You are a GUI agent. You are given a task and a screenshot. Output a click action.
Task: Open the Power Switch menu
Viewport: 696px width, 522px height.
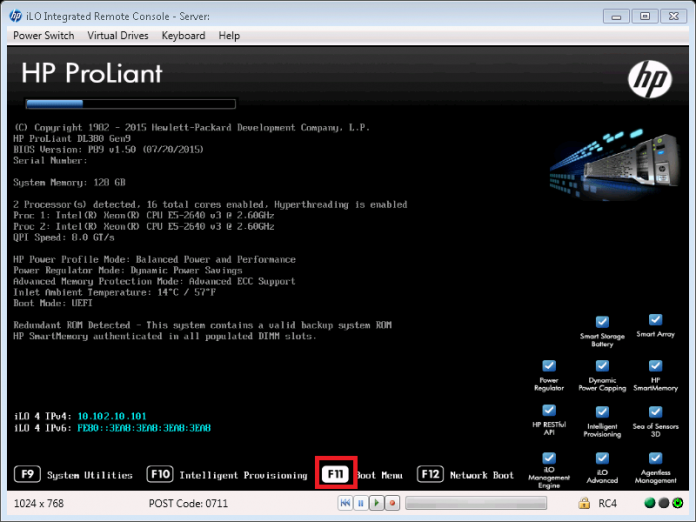coord(44,36)
